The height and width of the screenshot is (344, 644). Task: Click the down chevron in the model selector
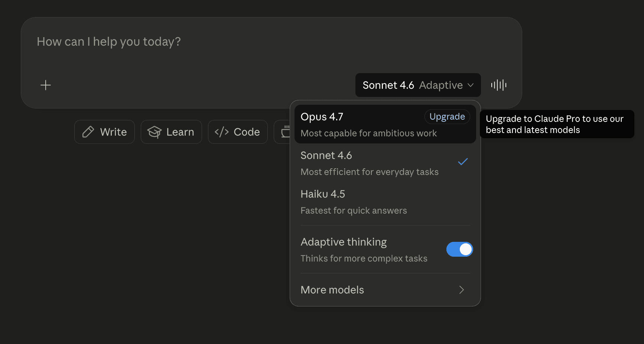[x=471, y=85]
